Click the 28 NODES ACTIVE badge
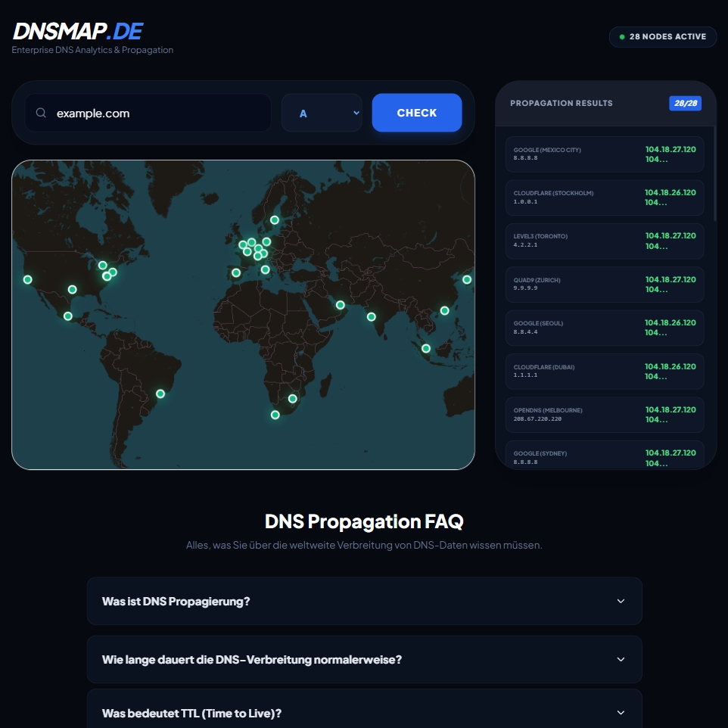Viewport: 728px width, 728px height. pos(663,36)
